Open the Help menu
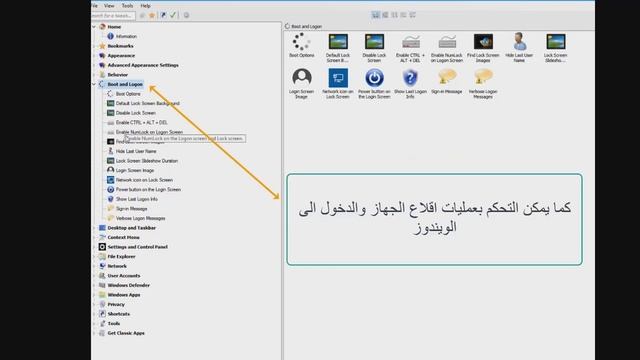This screenshot has height=360, width=640. click(145, 6)
